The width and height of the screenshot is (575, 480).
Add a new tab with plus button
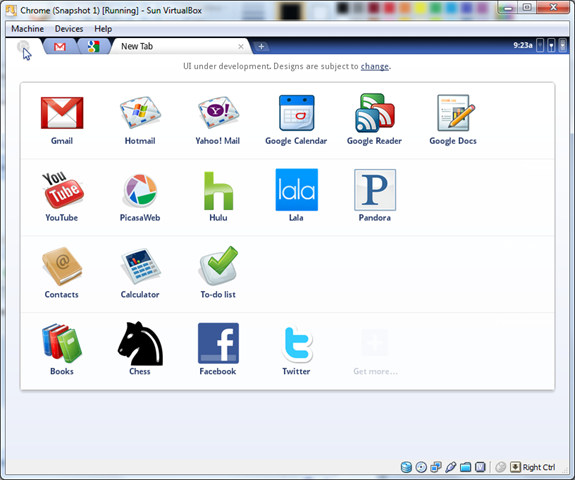pos(261,47)
